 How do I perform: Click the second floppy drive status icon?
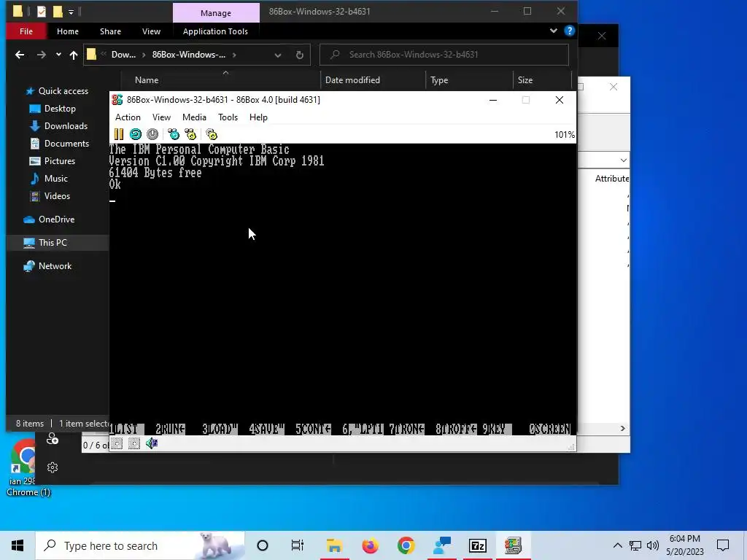134,444
